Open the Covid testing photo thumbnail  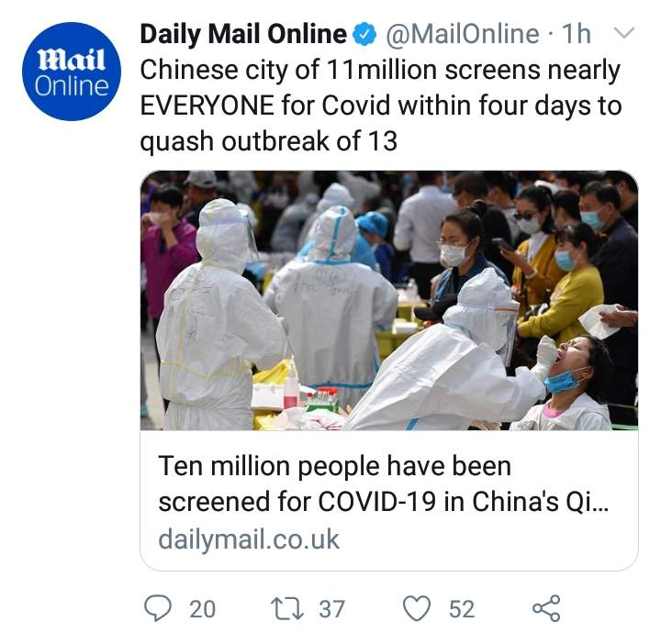(388, 300)
